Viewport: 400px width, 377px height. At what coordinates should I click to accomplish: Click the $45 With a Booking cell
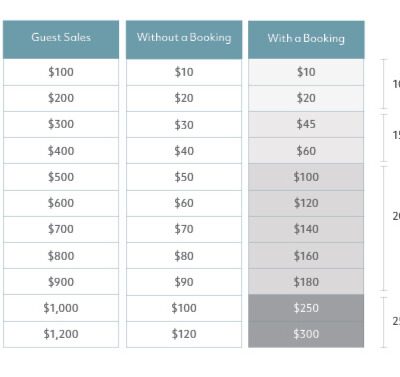pos(306,124)
